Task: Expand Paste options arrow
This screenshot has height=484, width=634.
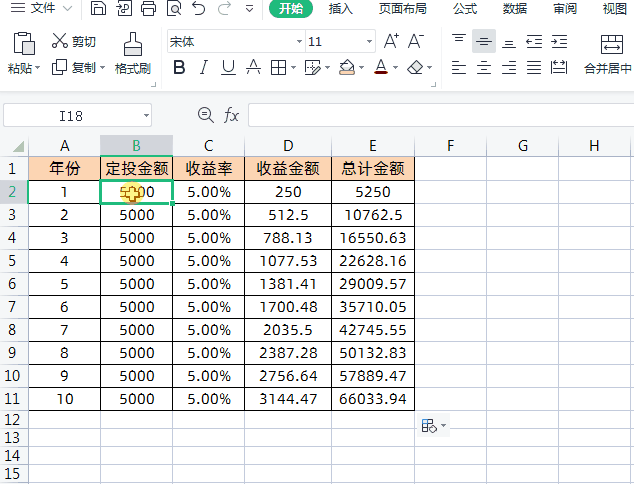Action: 38,68
